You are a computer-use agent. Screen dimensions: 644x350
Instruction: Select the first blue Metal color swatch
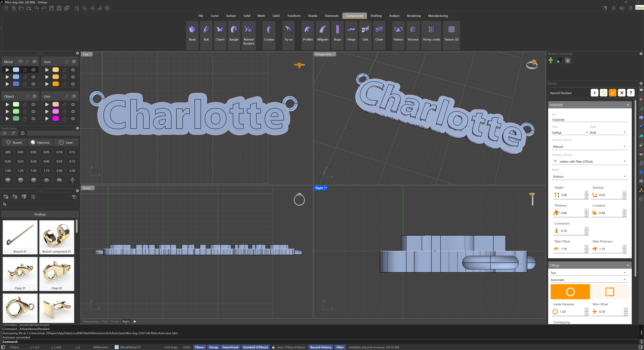click(x=16, y=70)
